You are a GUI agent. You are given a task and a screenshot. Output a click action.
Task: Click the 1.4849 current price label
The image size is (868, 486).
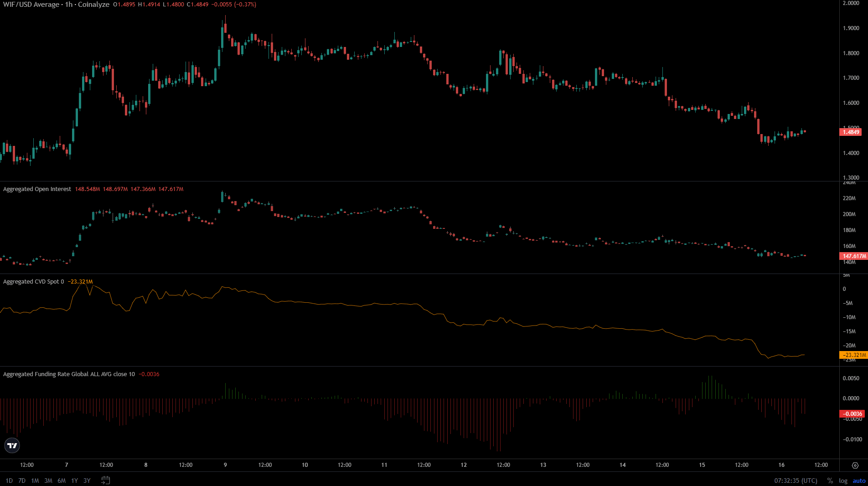click(x=851, y=132)
